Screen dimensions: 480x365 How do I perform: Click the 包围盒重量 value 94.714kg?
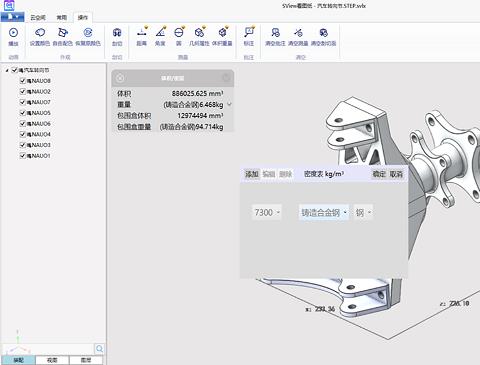tap(192, 127)
